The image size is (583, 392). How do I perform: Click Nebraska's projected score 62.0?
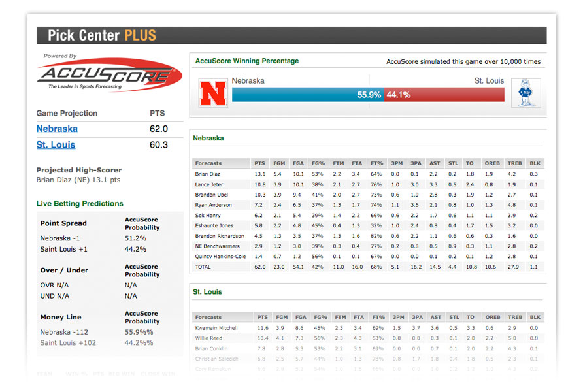point(159,129)
